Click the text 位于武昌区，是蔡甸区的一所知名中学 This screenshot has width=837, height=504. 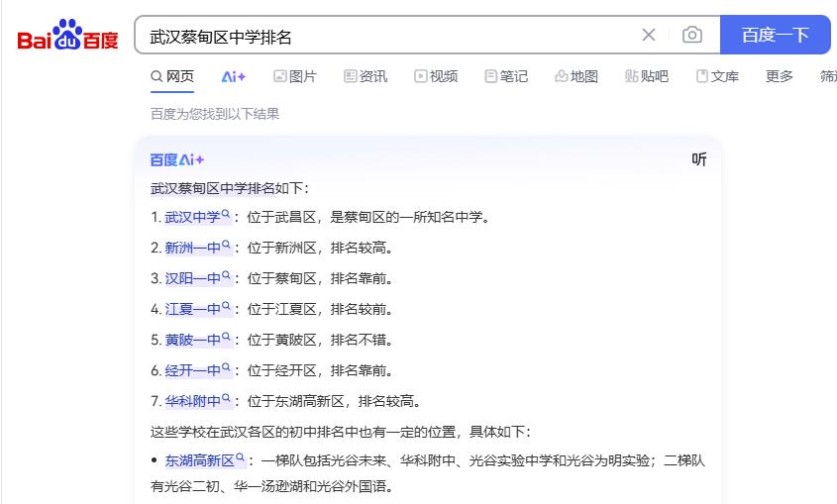(368, 217)
